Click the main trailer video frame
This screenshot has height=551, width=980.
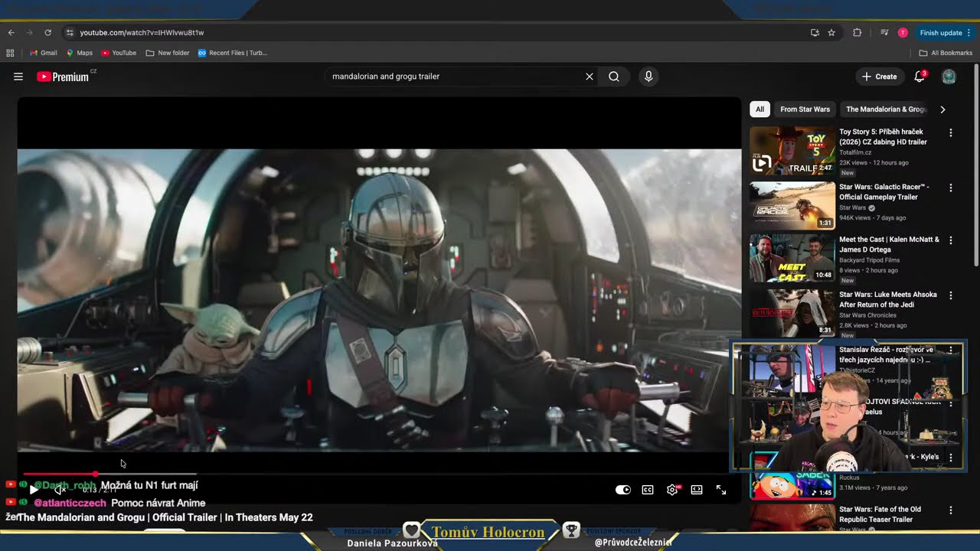[379, 300]
